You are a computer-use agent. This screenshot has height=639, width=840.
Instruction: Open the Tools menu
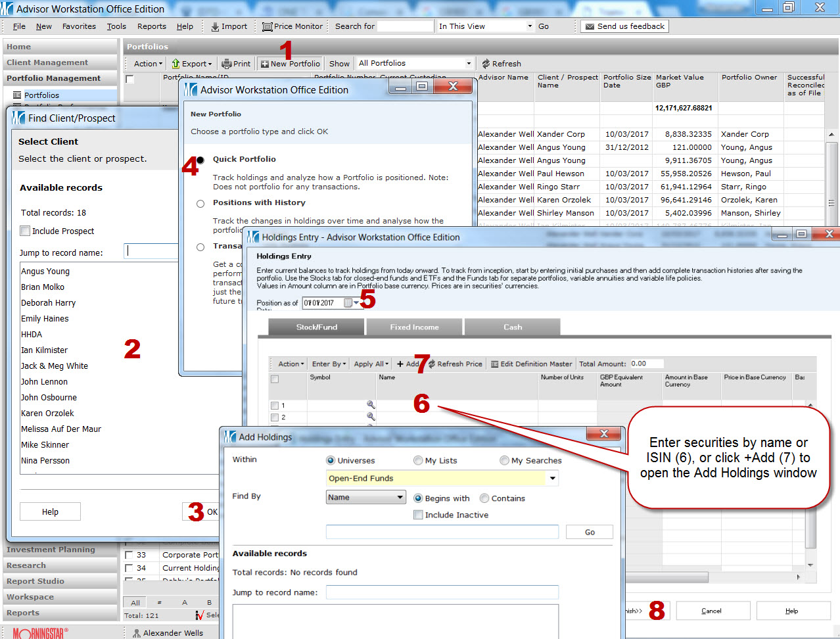116,27
